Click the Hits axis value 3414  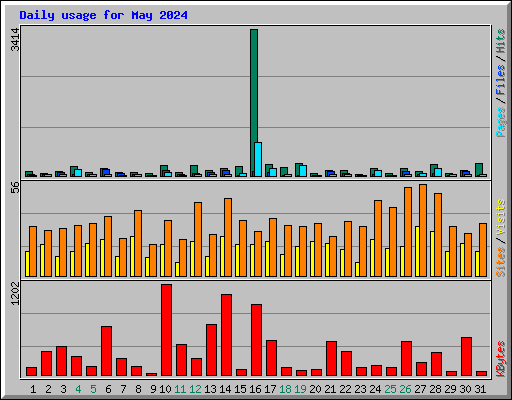coord(15,40)
